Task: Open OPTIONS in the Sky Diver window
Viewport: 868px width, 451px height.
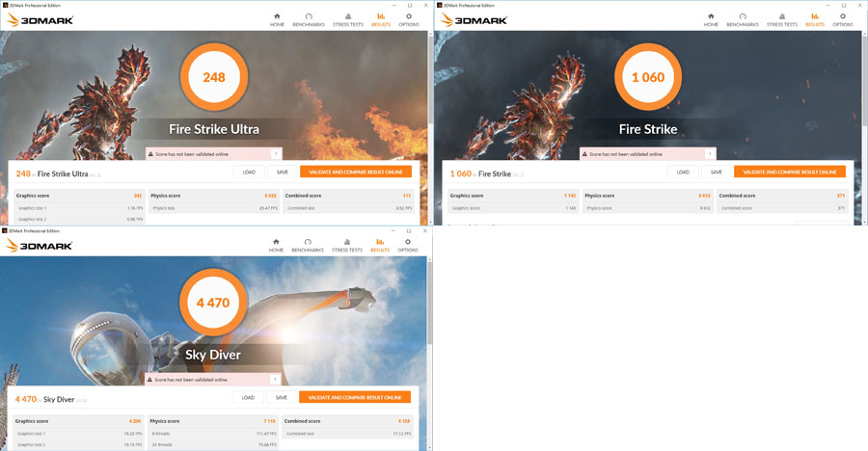Action: point(407,246)
